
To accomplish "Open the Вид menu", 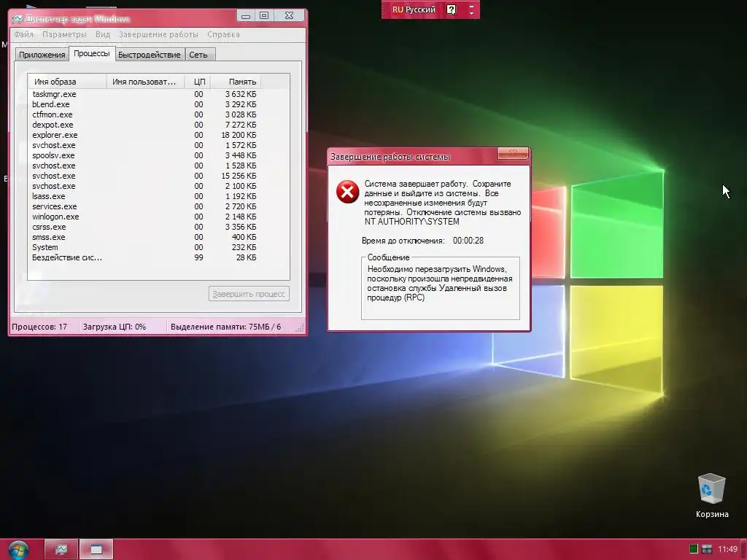I will coord(102,34).
